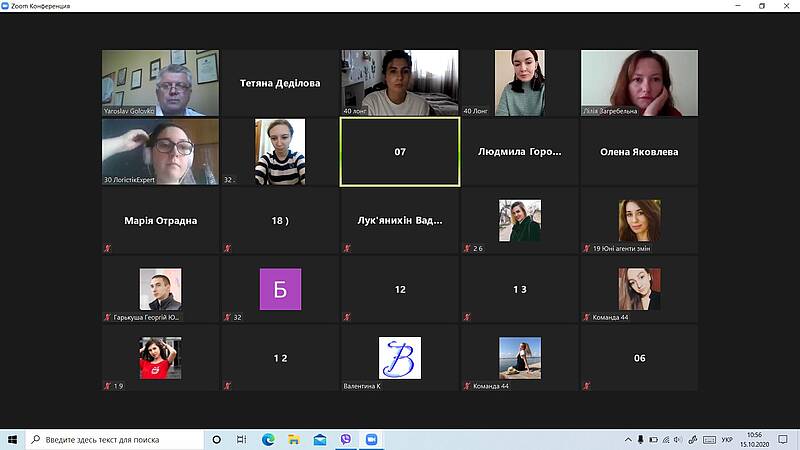Click muted microphone icon on Марія Отрадна tile
Image resolution: width=800 pixels, height=450 pixels.
[x=107, y=248]
